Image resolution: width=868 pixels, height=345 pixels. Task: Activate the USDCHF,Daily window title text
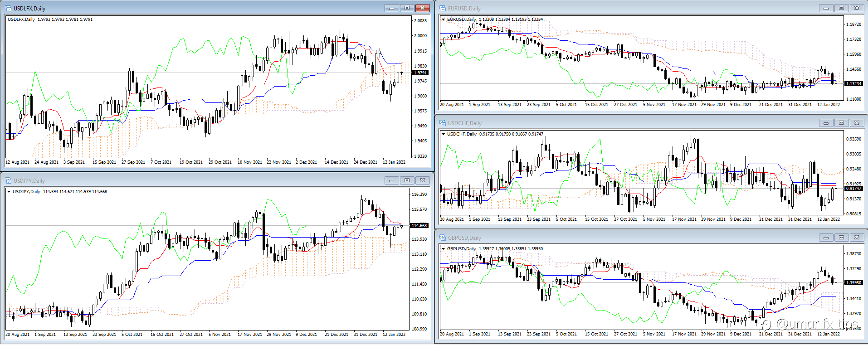coord(465,123)
